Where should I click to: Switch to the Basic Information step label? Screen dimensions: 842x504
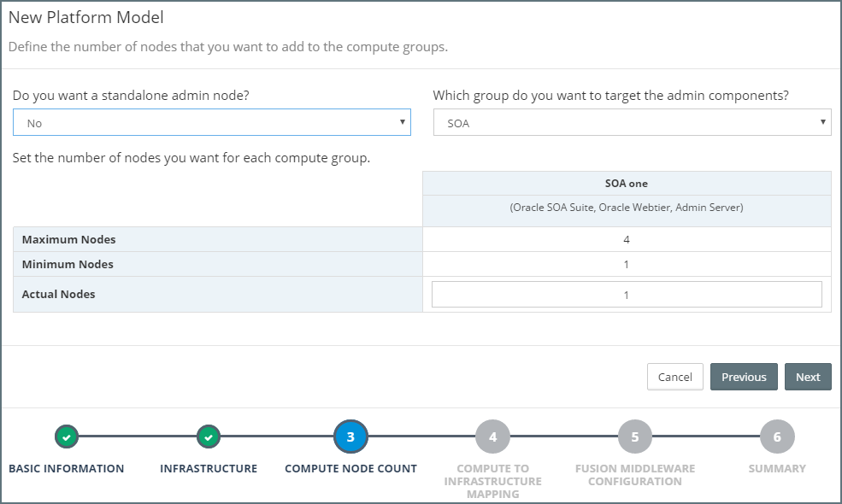[x=67, y=468]
